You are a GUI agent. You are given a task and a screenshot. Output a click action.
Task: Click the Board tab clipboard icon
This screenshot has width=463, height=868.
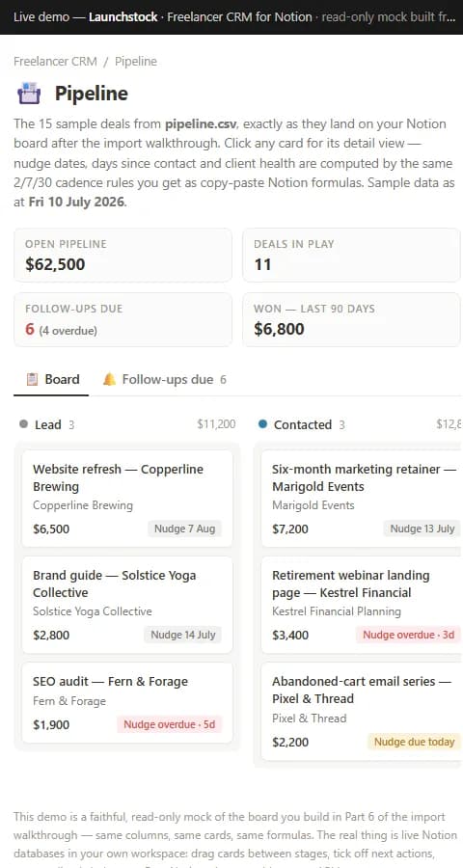click(33, 379)
